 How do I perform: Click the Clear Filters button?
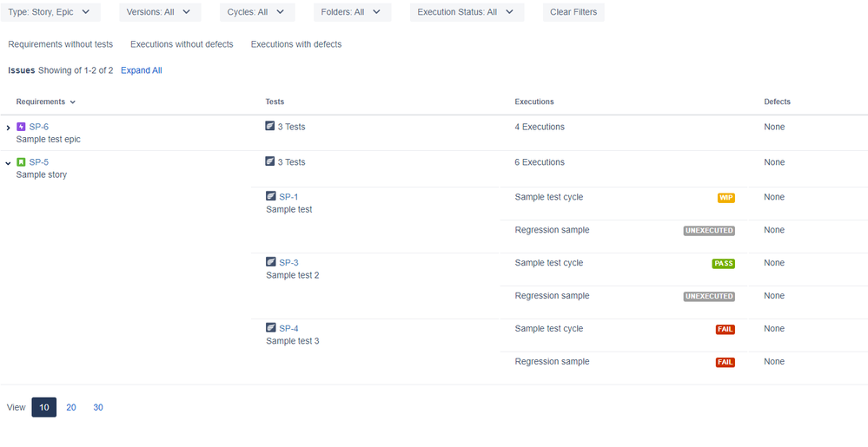tap(573, 12)
